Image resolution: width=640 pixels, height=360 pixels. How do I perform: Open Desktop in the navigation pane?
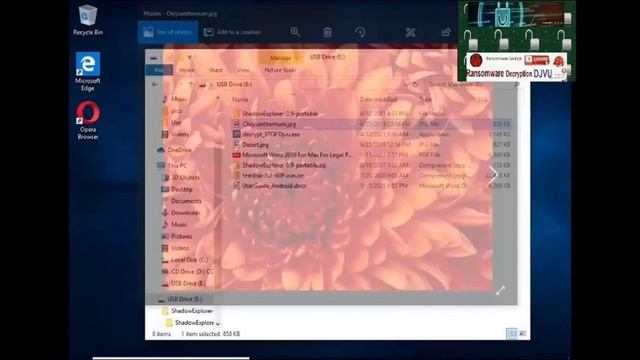pos(177,189)
